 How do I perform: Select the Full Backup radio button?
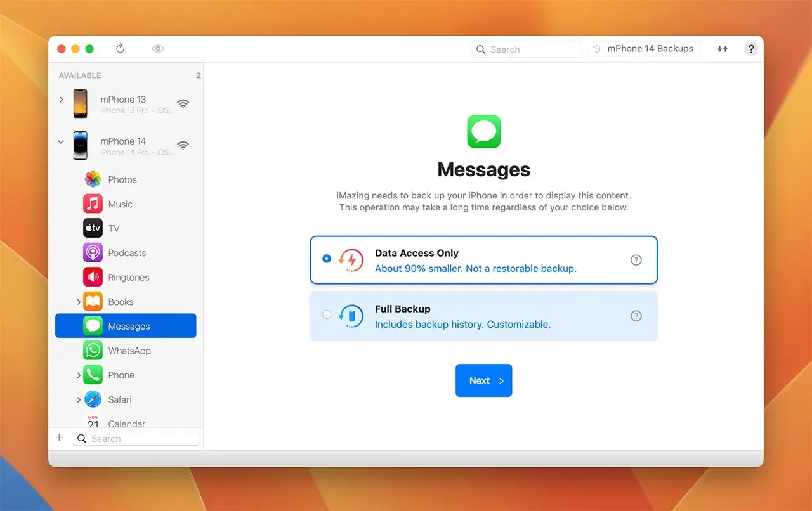coord(327,314)
